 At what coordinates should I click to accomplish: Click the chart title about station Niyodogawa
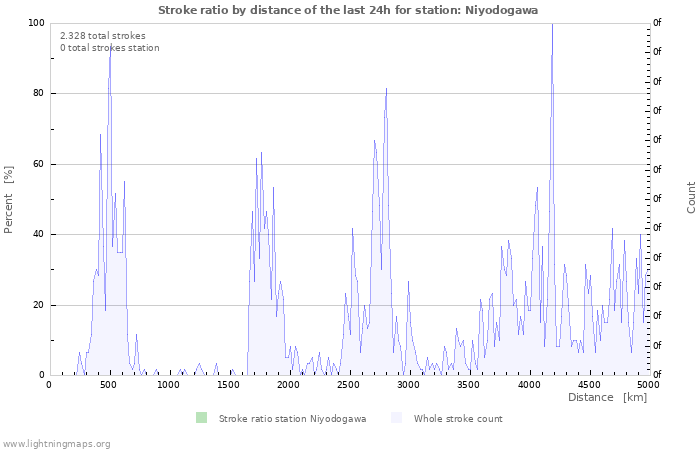click(349, 9)
